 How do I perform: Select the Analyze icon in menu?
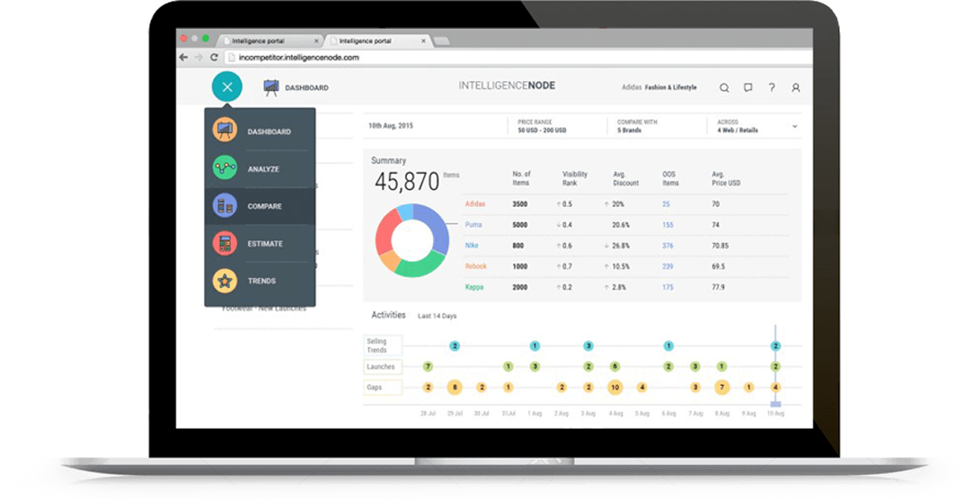pyautogui.click(x=225, y=168)
